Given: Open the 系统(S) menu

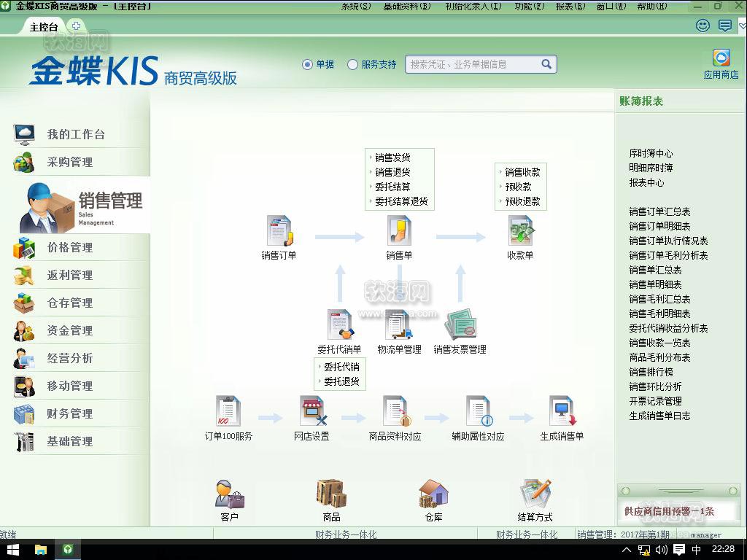Looking at the screenshot, I should 360,7.
